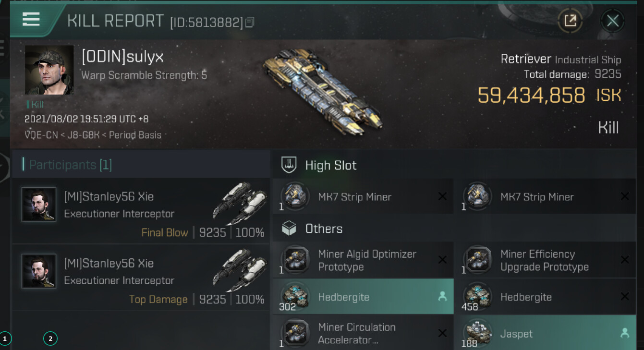Open the [ODIN]sulyx character portrait
Image resolution: width=644 pixels, height=350 pixels.
tap(49, 70)
